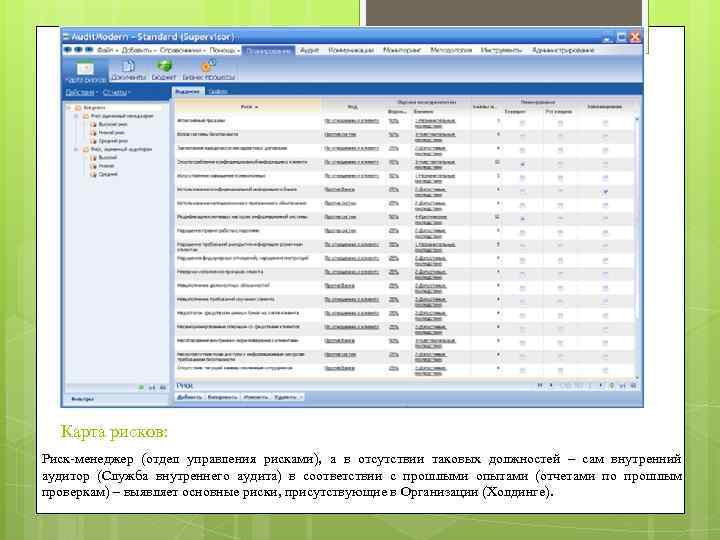Switch to the Планирование tab
Screen dimensions: 720x540
[269, 51]
